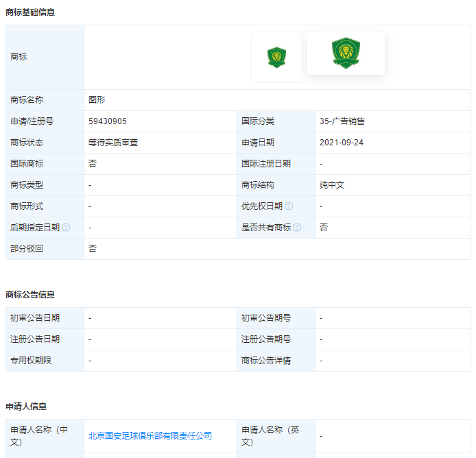Click the 申请日期 label cell
Viewport: 476px width, 458px height.
coord(276,143)
